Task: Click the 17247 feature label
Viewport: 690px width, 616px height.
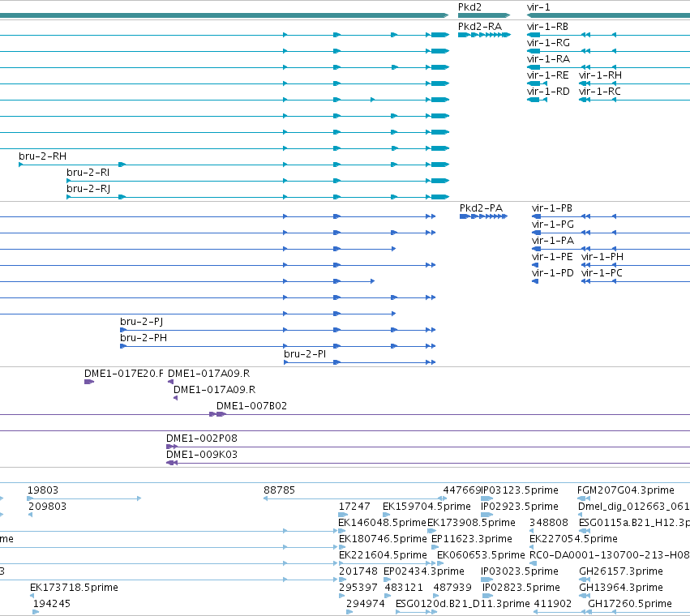Action: point(354,507)
